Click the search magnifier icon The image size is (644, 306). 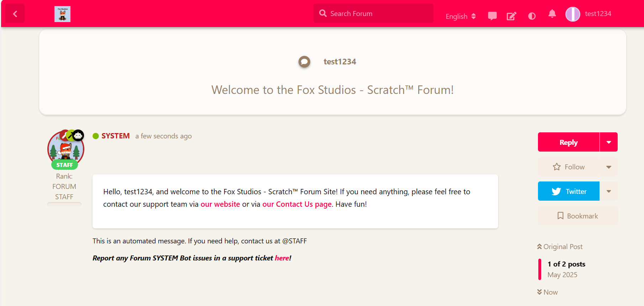[x=323, y=14]
